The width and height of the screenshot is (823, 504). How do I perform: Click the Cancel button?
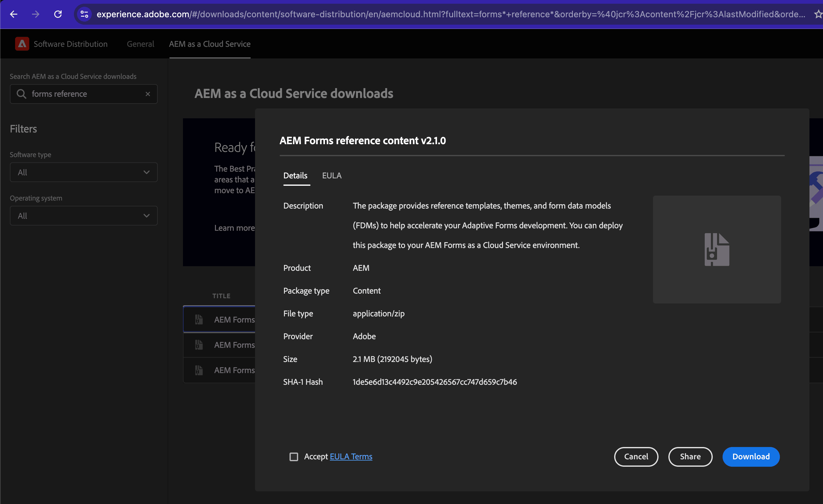pos(636,456)
